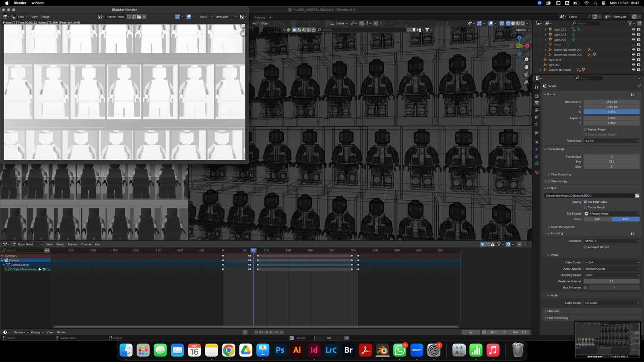Toggle camera view gizmo in the viewport
The image size is (644, 362).
coord(526,75)
